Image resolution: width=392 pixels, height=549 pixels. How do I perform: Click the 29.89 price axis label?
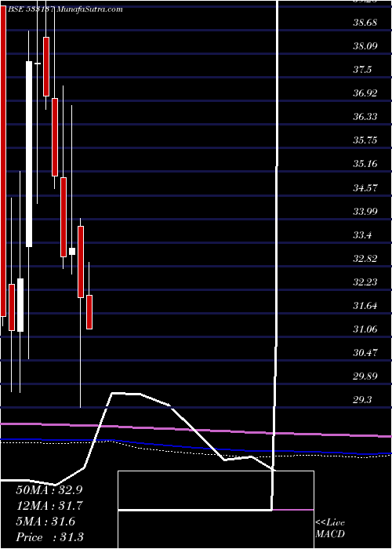pyautogui.click(x=365, y=376)
